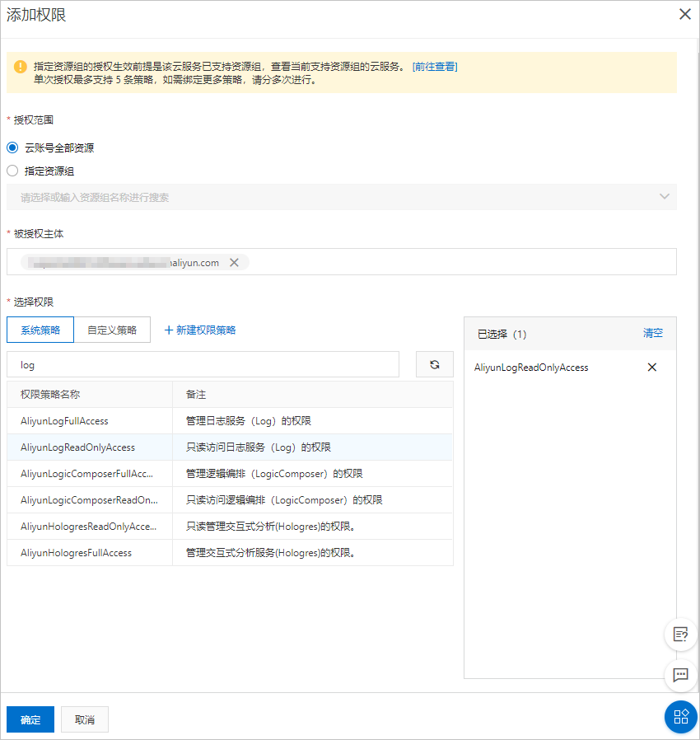Clear all selected policies with 清空
Image resolution: width=700 pixels, height=740 pixels.
653,333
